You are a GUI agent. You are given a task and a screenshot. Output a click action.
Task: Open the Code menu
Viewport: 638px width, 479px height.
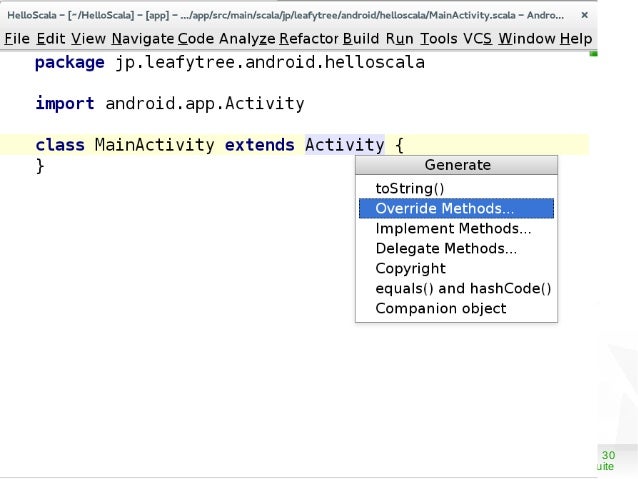pyautogui.click(x=196, y=39)
